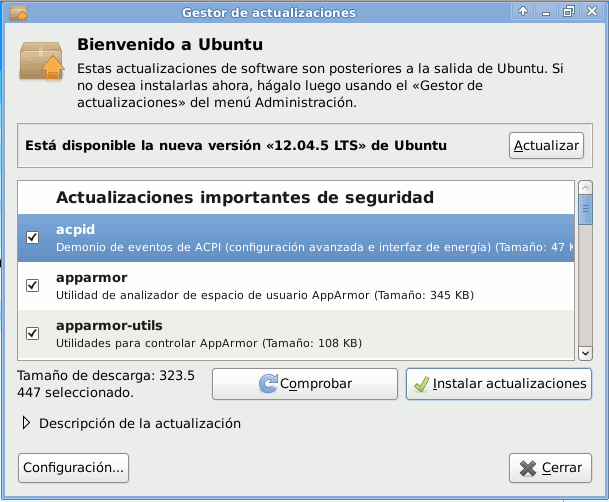Maximize the Gestor de actualizaciones window
Viewport: 609px width, 502px height.
(569, 12)
